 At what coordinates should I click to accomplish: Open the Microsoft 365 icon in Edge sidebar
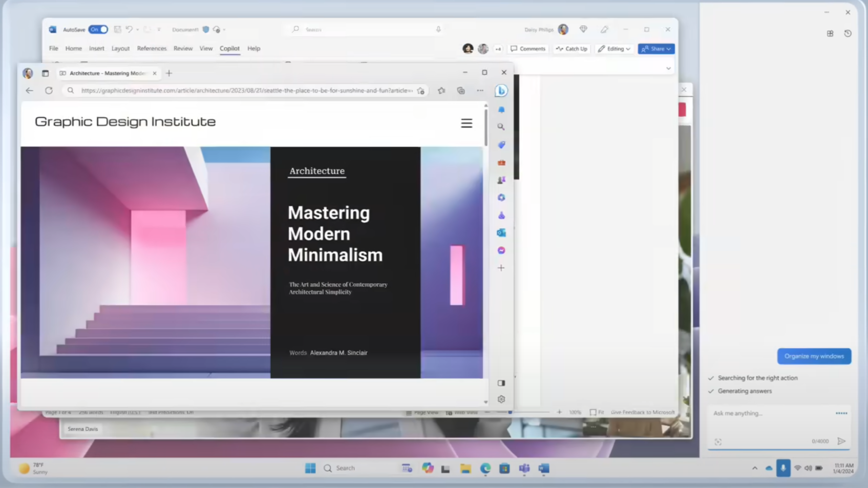tap(501, 198)
